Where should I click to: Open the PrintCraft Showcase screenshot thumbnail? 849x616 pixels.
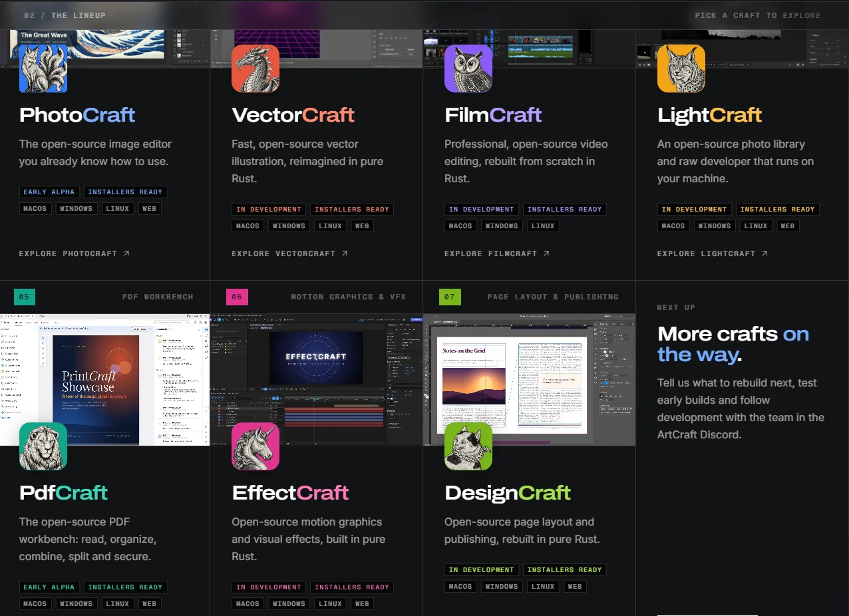(105, 379)
